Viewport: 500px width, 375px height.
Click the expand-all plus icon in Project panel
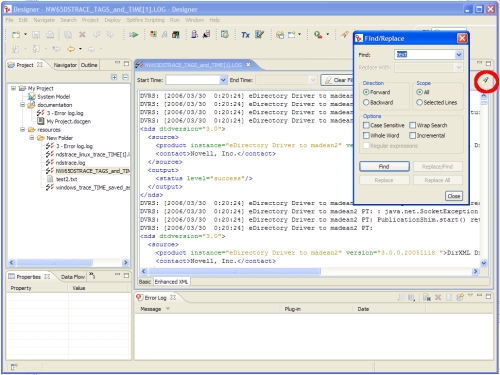coord(114,77)
